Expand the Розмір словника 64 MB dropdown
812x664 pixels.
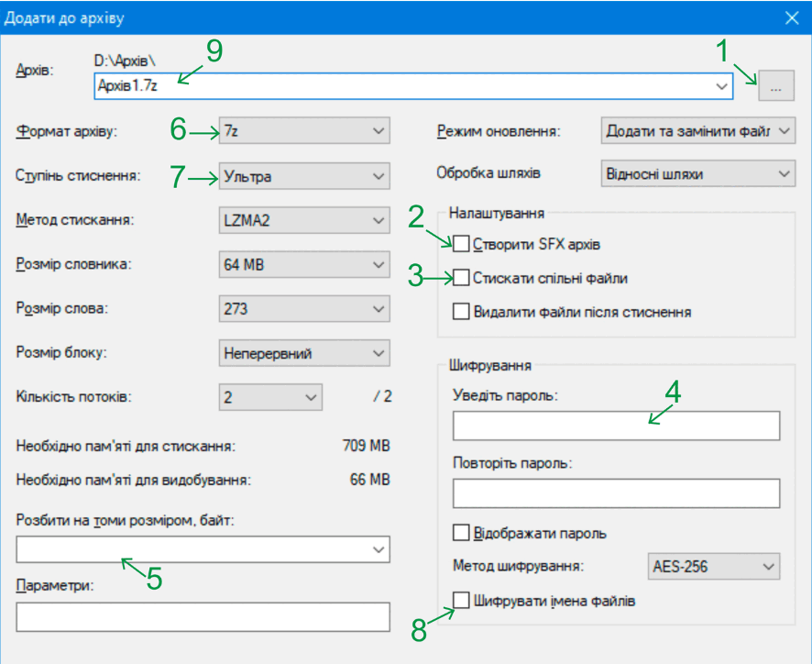pyautogui.click(x=304, y=264)
